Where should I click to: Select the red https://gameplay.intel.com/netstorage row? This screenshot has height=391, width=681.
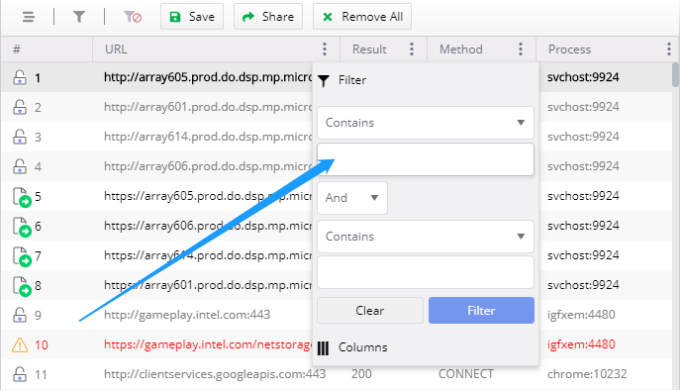[x=208, y=345]
